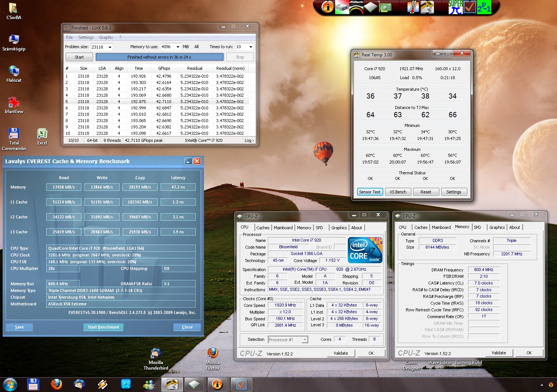The height and width of the screenshot is (392, 557).
Task: Open Processor #1 selection dropdown in CPU-Z
Action: pyautogui.click(x=305, y=340)
